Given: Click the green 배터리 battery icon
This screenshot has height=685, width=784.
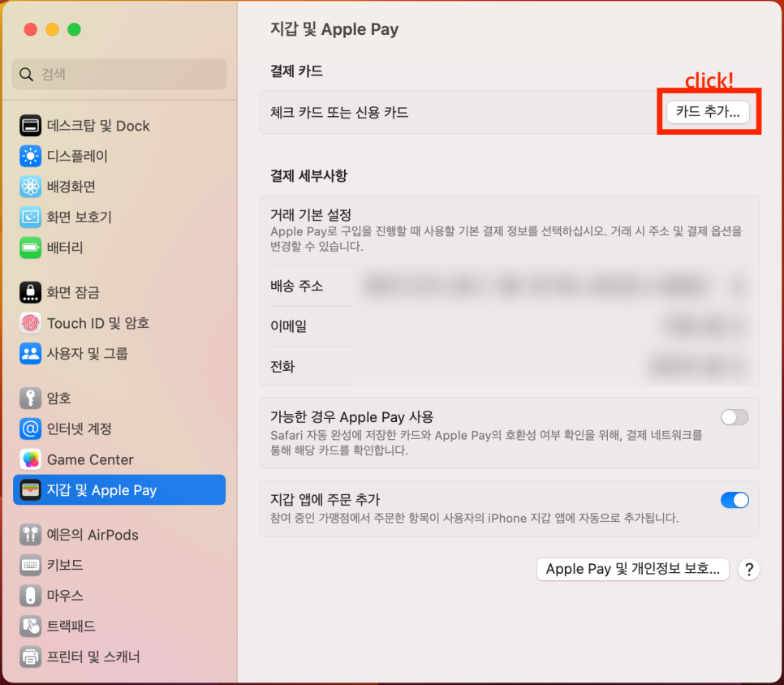Looking at the screenshot, I should 30,248.
